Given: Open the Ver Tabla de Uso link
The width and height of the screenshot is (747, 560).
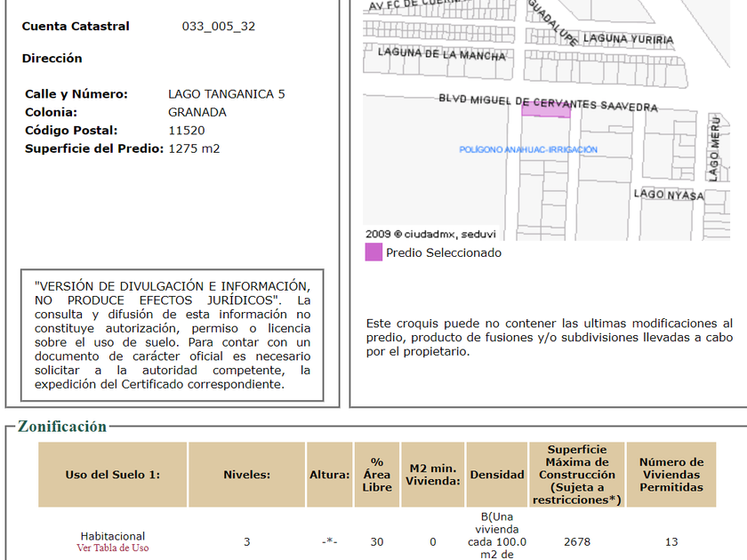Looking at the screenshot, I should pos(112,548).
